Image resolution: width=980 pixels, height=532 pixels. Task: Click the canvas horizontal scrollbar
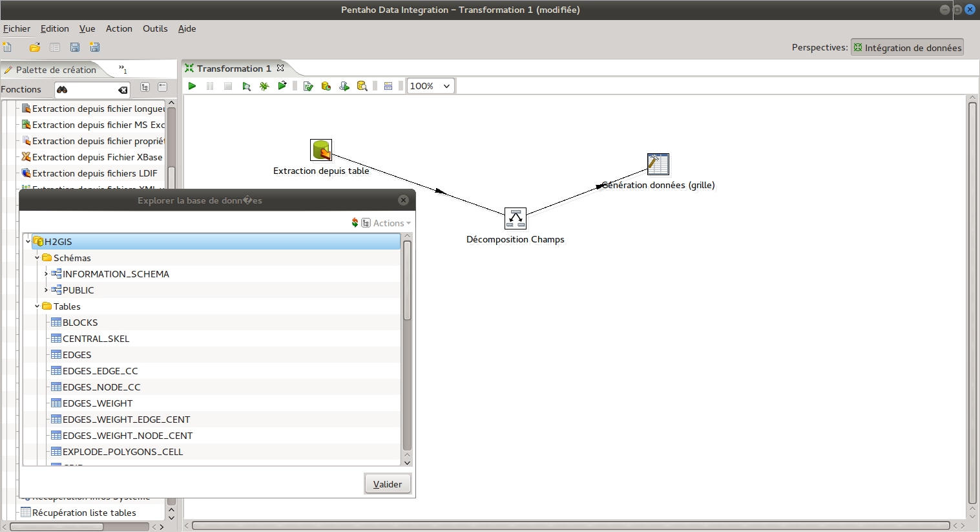pos(571,526)
